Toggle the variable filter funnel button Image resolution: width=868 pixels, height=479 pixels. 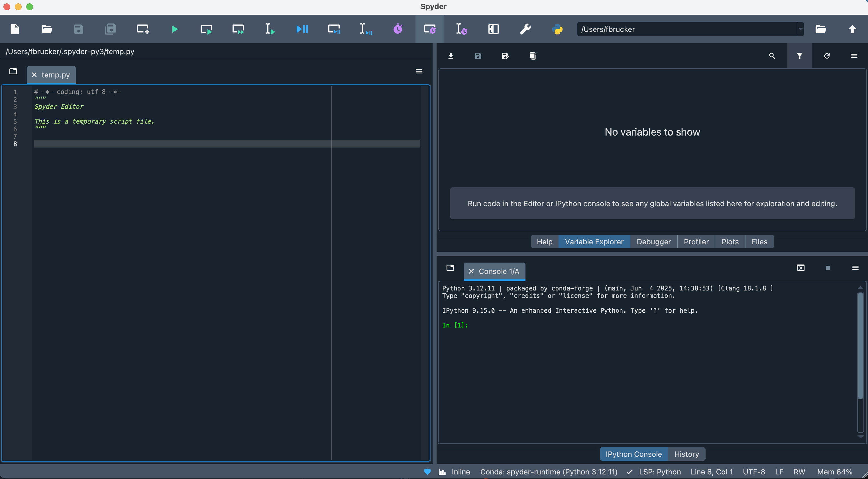click(x=800, y=56)
